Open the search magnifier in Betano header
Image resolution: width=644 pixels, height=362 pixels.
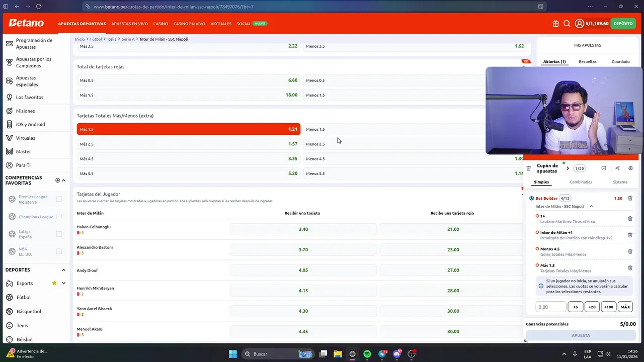coord(567,24)
